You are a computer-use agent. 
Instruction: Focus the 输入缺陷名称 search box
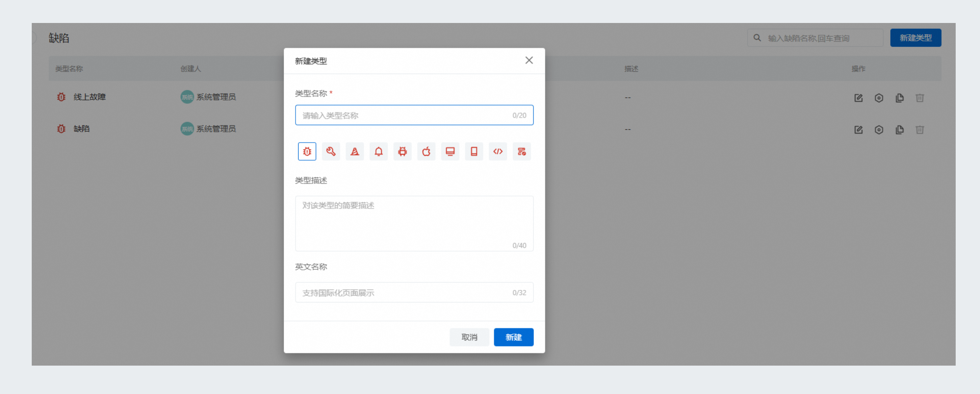click(x=815, y=38)
